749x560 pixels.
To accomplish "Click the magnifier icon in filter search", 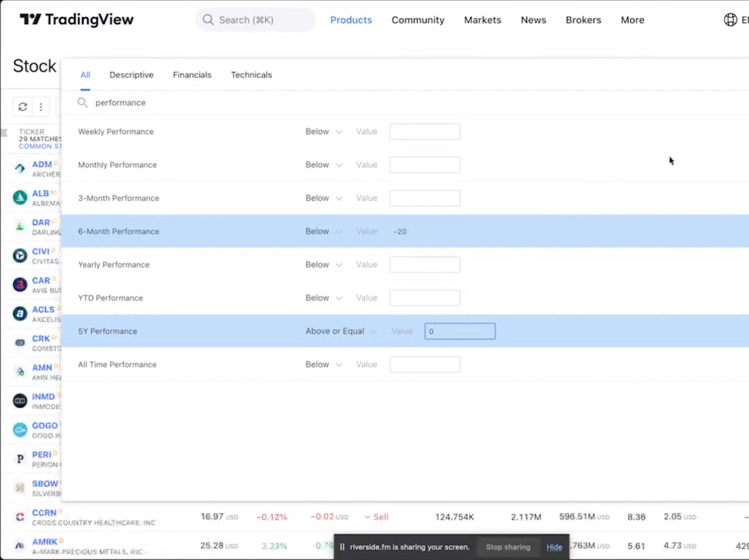I will [82, 102].
